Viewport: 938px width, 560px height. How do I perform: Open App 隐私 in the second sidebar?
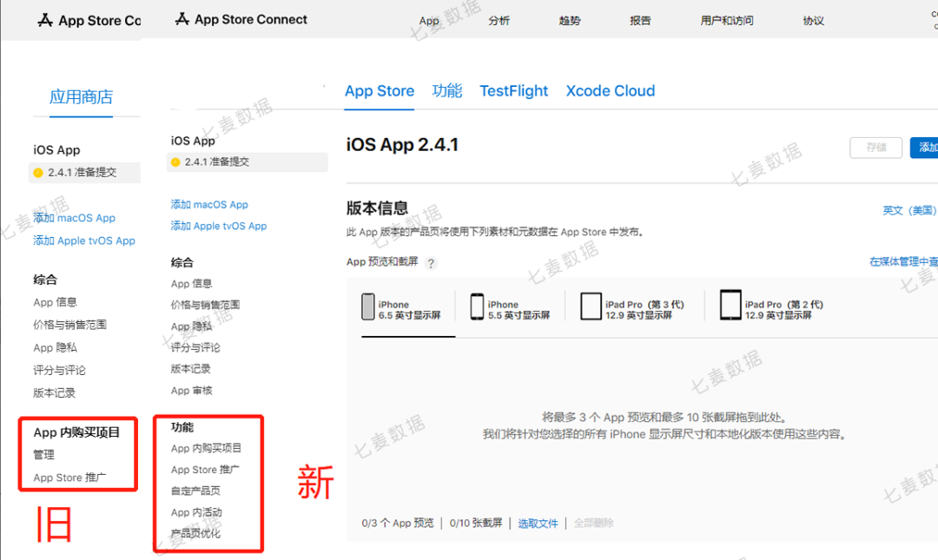(191, 326)
